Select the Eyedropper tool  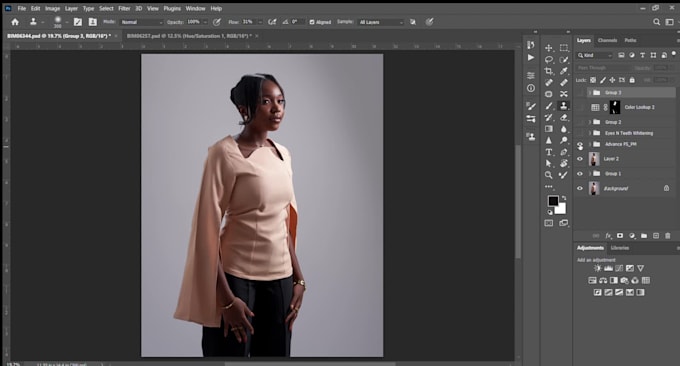coord(564,71)
